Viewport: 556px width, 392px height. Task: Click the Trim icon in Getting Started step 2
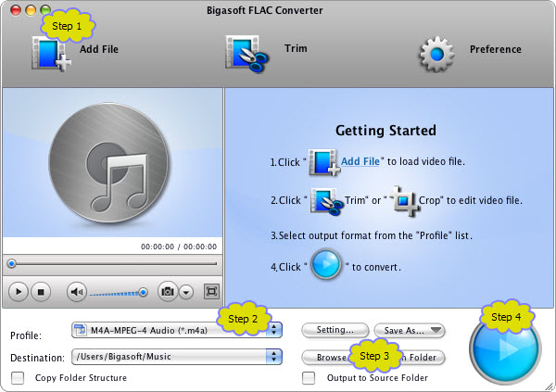(x=326, y=201)
